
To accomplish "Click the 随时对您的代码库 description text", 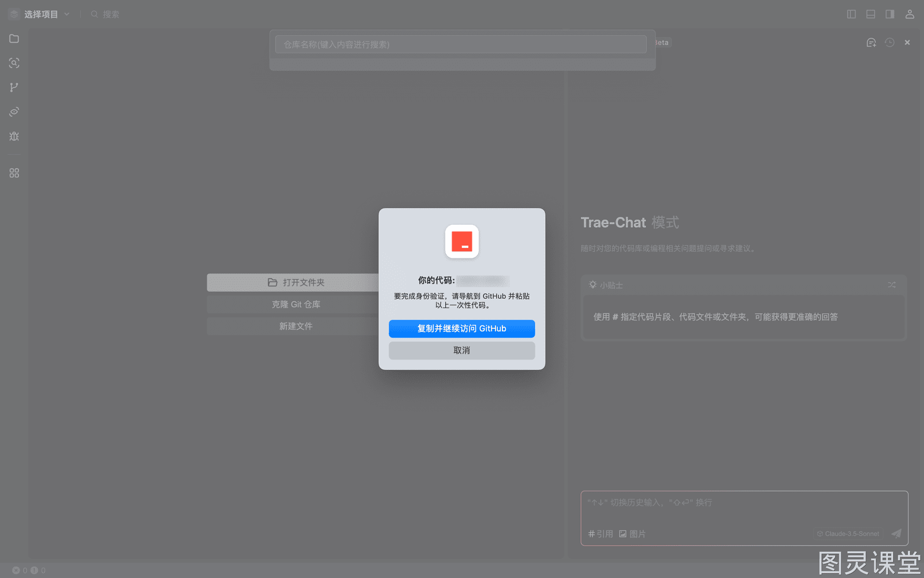I will [669, 249].
